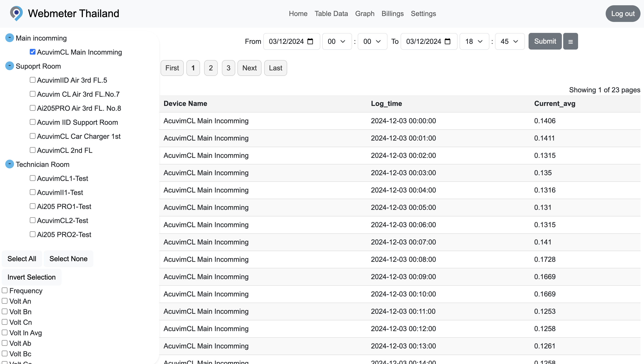Check AcuvimCL Car Charger 1st
The image size is (644, 364).
(32, 136)
